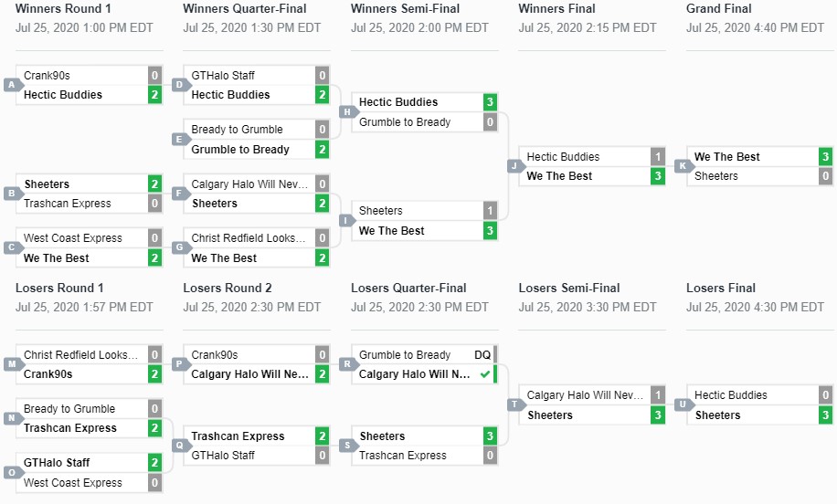Open the match Q badge in Losers Round 2
Viewport: 837px width, 504px height.
click(x=179, y=446)
